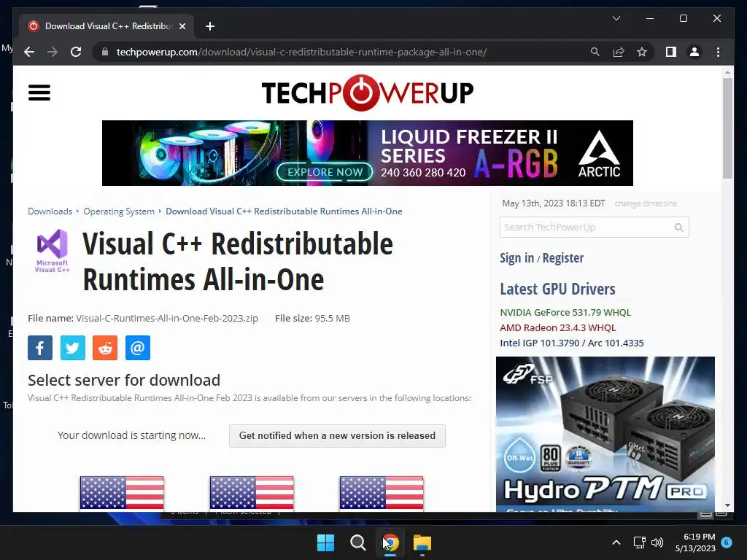
Task: Click page vertical scrollbar thumb
Action: [x=727, y=128]
